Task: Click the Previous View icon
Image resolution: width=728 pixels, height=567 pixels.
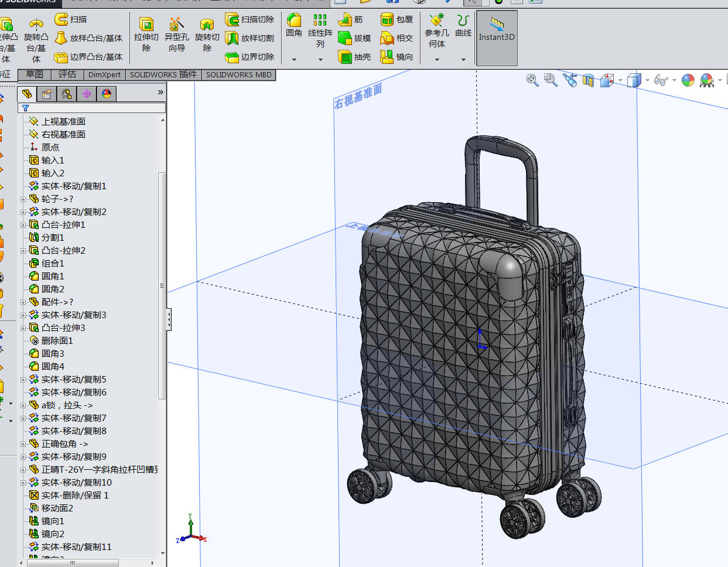Action: [570, 80]
